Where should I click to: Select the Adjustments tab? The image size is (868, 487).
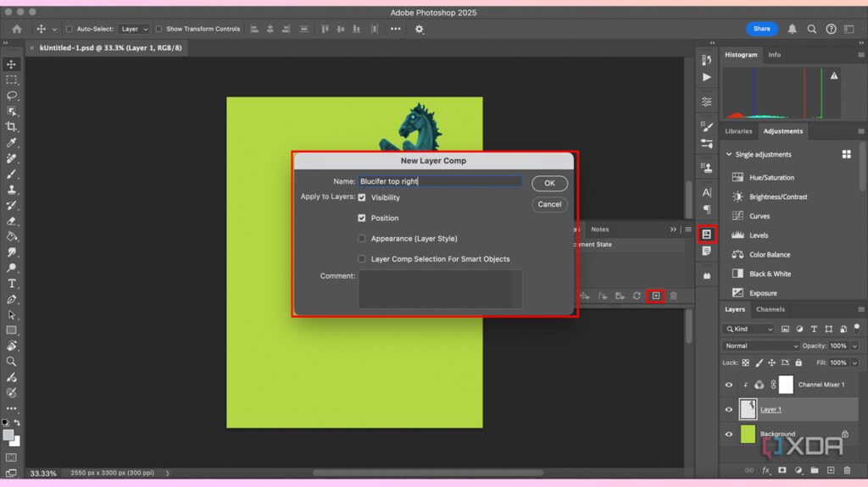coord(782,131)
